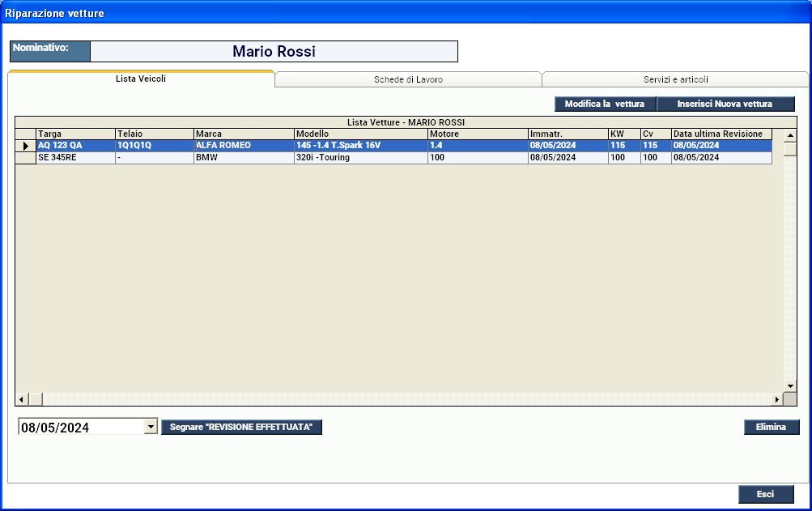Viewport: 812px width, 511px height.
Task: Click the row selector arrow icon
Action: click(x=25, y=146)
